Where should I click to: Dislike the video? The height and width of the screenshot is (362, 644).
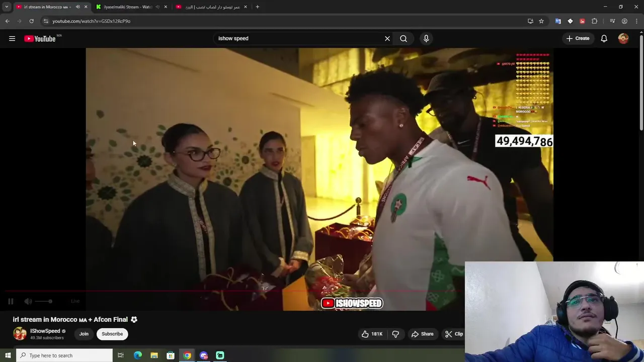(395, 334)
